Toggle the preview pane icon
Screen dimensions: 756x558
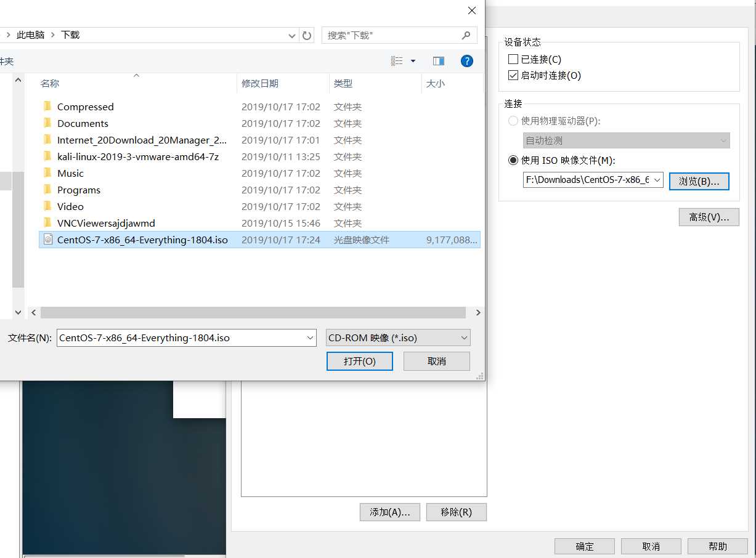[x=439, y=61]
